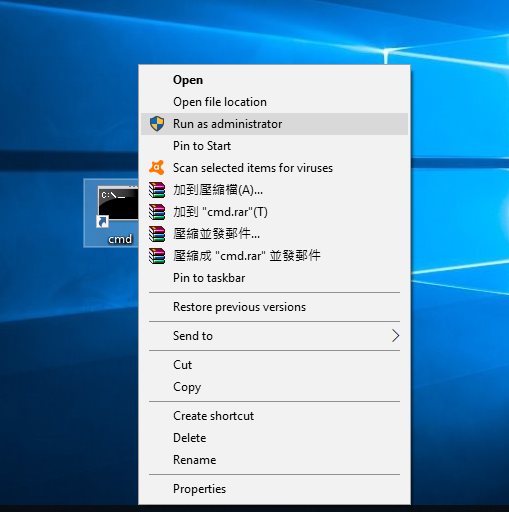Click the WinRAR icon next to 加到壓縮檔(A)...

(x=157, y=190)
